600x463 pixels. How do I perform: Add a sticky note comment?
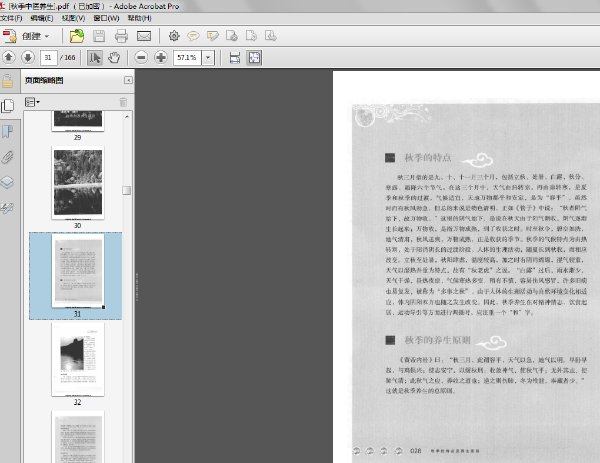coord(192,36)
